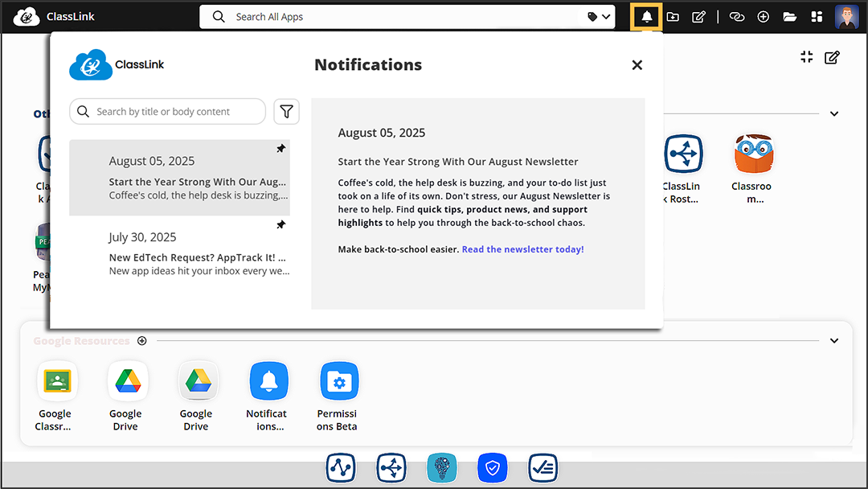Open the ClassLink Roster Server app icon
Screen dimensions: 868x489
click(684, 154)
